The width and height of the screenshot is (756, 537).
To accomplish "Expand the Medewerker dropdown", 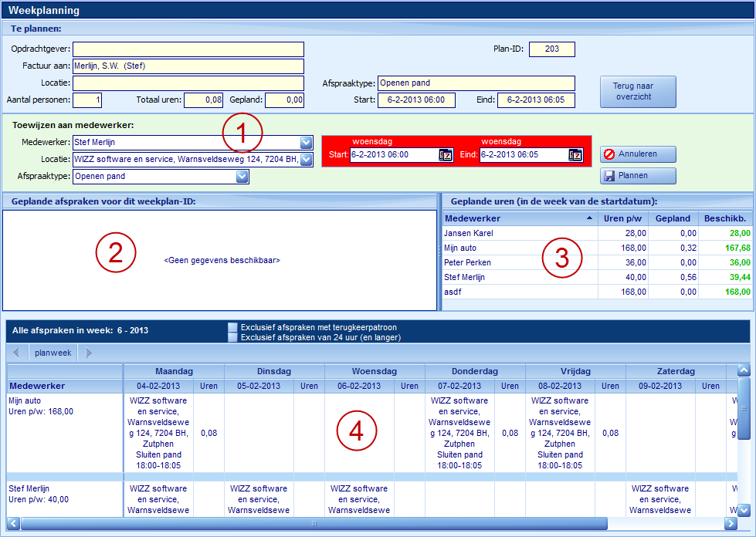I will pos(306,143).
